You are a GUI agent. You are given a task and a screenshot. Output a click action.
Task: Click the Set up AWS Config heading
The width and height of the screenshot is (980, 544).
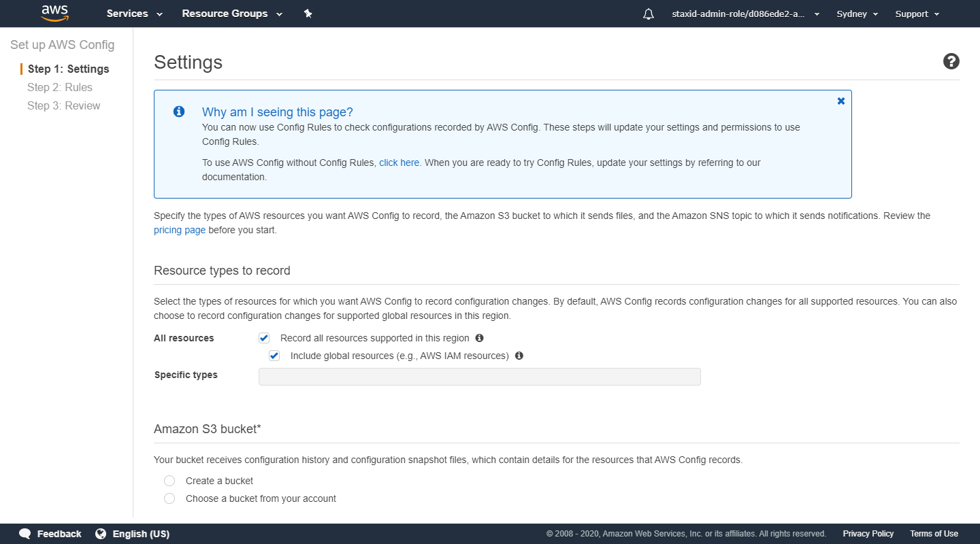[x=63, y=45]
